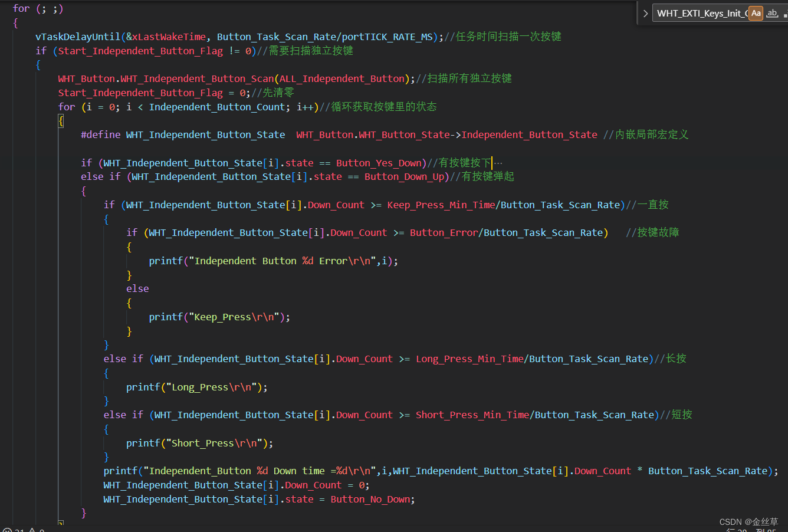Viewport: 788px width, 532px height.
Task: Click the xLastWakeTime variable
Action: pyautogui.click(x=169, y=37)
